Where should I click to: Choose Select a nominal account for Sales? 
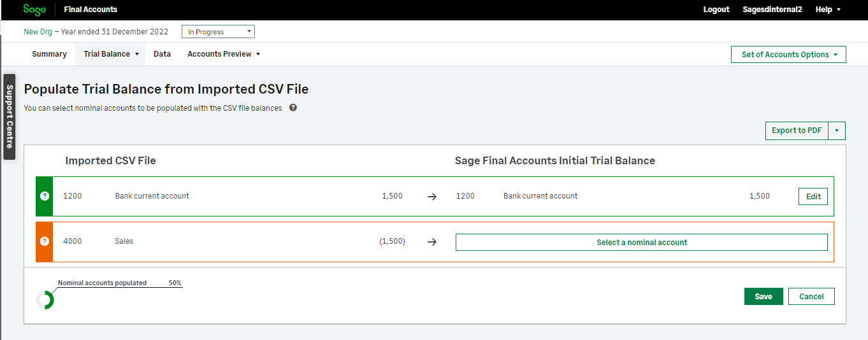pos(641,242)
